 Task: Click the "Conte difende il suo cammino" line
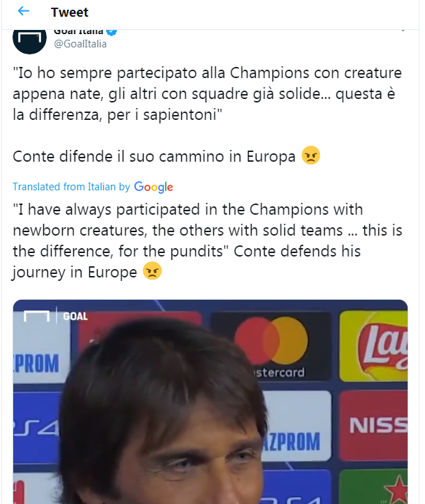155,157
